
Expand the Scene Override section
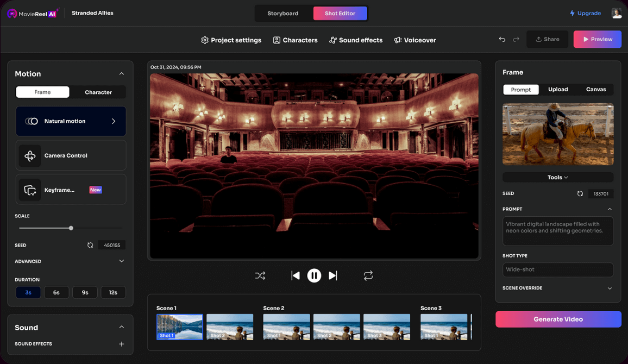[x=610, y=288]
